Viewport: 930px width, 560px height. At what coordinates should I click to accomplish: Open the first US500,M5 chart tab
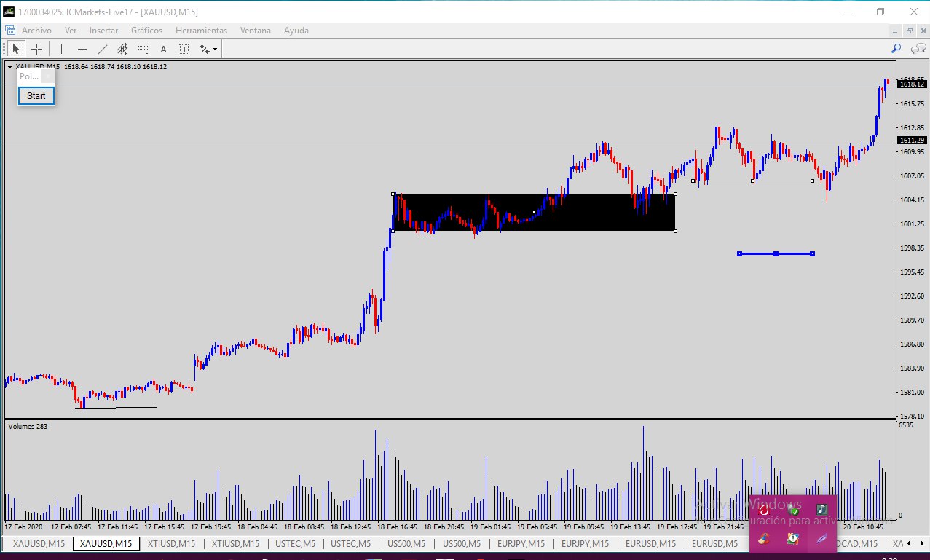pos(406,543)
